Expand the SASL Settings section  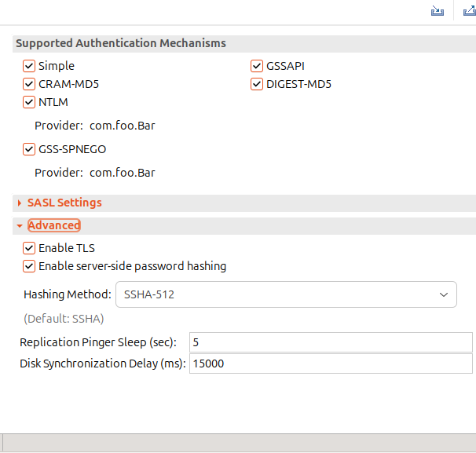64,203
